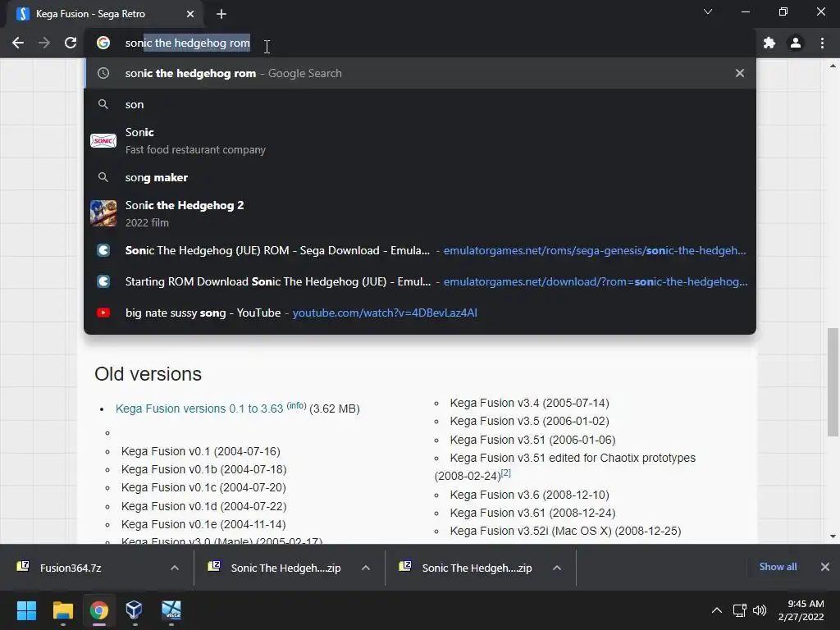
Task: Open File Explorer from taskbar
Action: click(62, 610)
